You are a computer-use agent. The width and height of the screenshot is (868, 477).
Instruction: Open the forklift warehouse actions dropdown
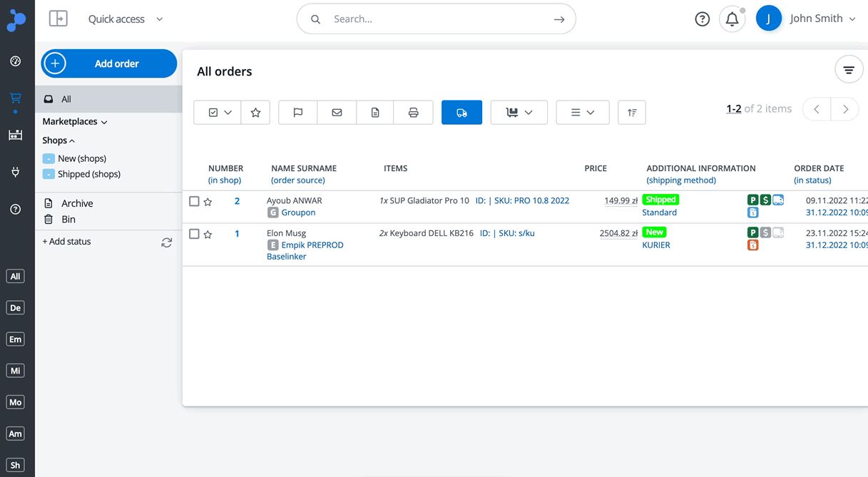tap(519, 113)
